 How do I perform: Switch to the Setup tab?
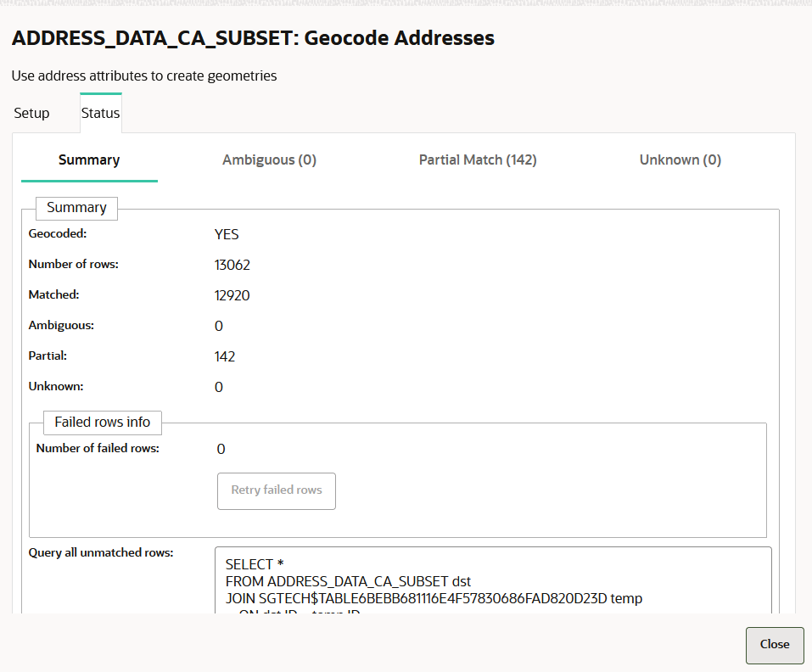pos(31,113)
